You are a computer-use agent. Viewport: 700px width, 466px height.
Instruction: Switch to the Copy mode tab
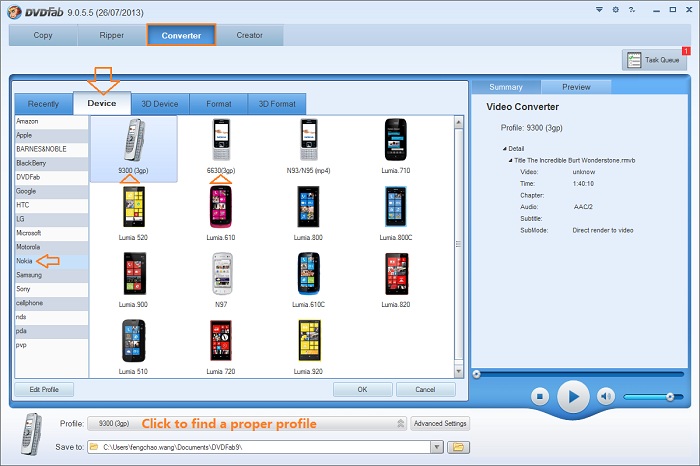pos(43,35)
